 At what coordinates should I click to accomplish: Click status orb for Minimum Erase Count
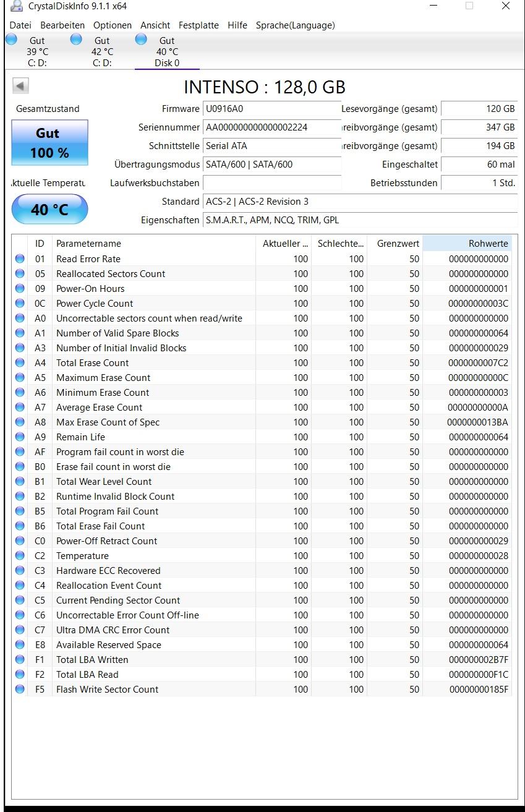(20, 393)
